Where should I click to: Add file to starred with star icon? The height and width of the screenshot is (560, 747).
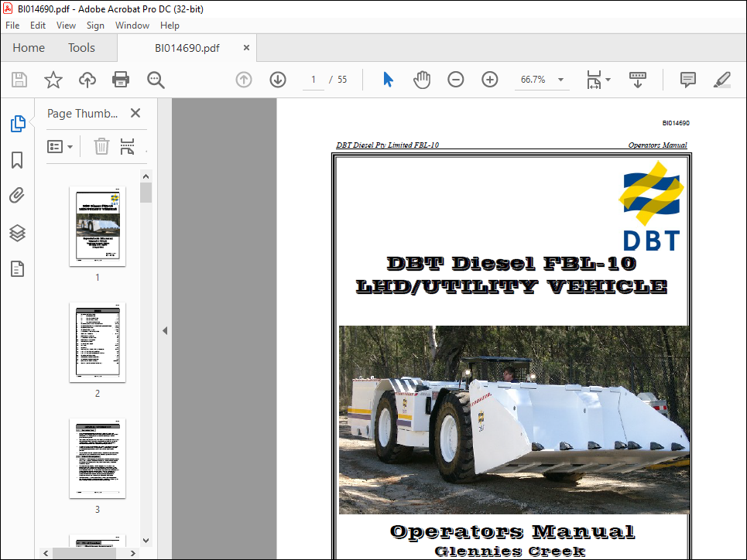tap(53, 80)
